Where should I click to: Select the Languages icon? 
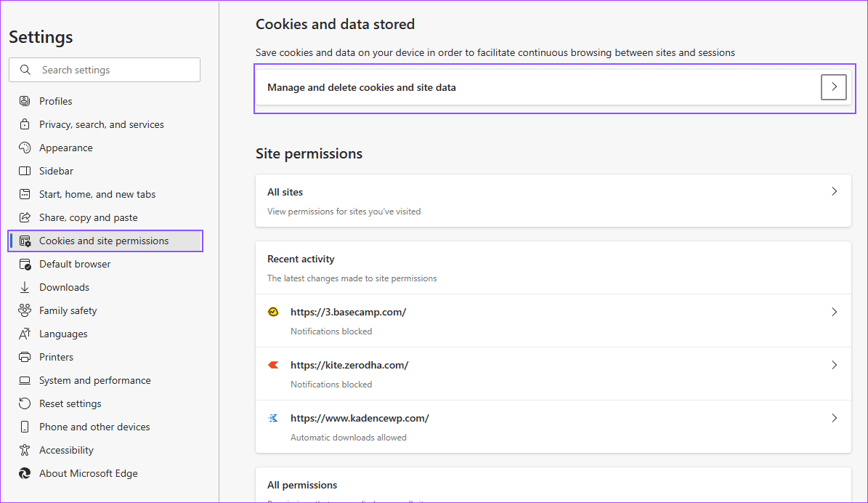24,334
